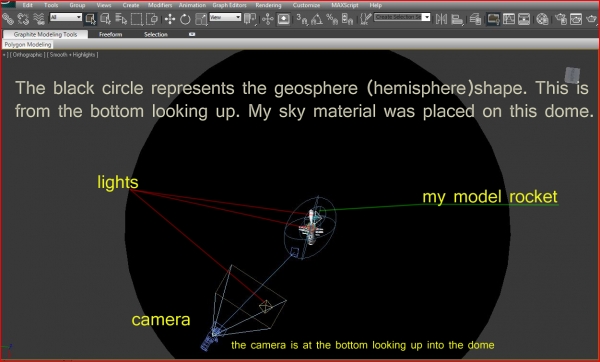
Task: Click the 3ds Max application logo button
Action: [7, 4]
